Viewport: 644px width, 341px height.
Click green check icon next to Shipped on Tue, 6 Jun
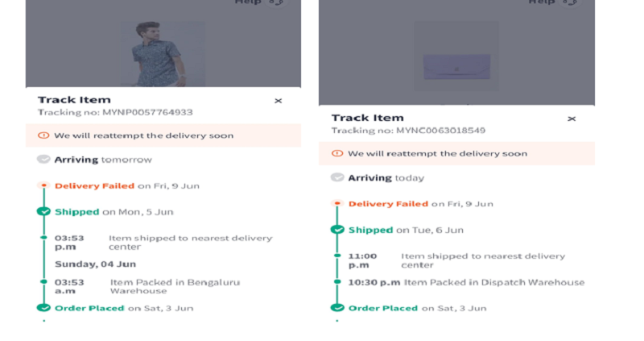[x=337, y=230]
